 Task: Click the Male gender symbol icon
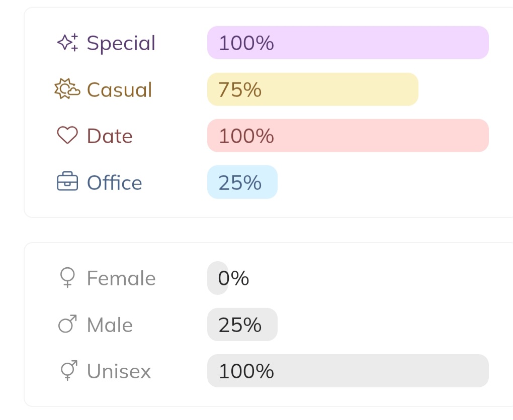(x=67, y=325)
